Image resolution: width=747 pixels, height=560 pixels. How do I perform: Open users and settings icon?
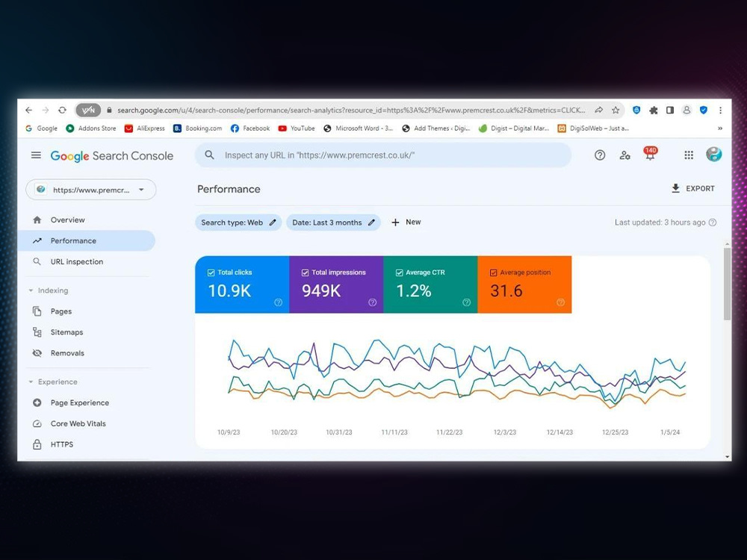[x=624, y=155]
